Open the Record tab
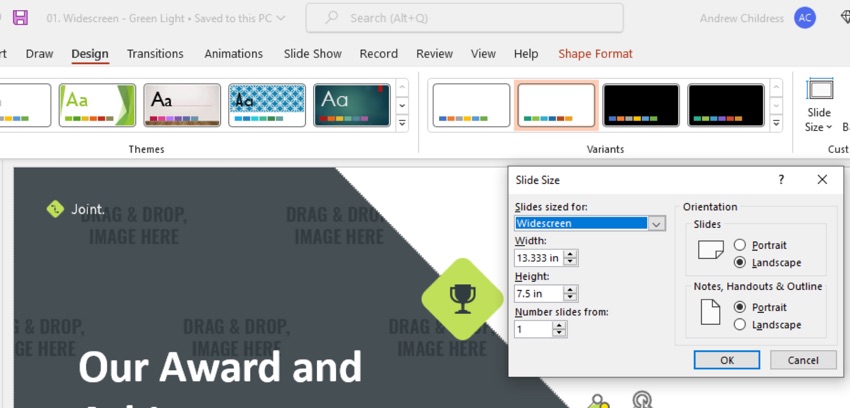Screen dimensions: 850x408 (378, 54)
